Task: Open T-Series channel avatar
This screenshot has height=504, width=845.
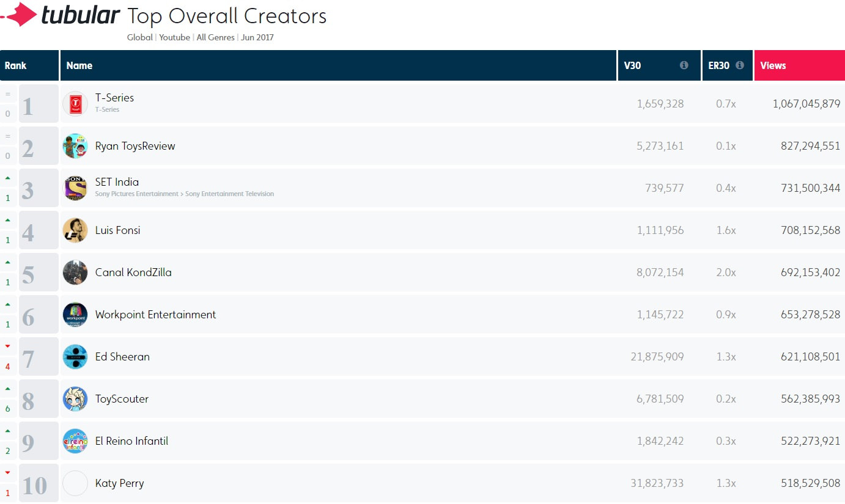Action: [x=75, y=104]
